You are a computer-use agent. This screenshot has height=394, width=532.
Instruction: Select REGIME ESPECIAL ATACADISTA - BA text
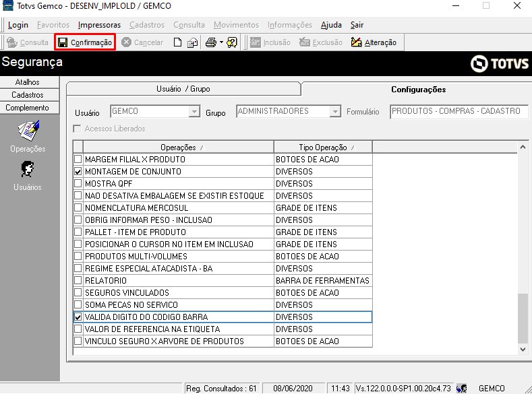(x=148, y=269)
